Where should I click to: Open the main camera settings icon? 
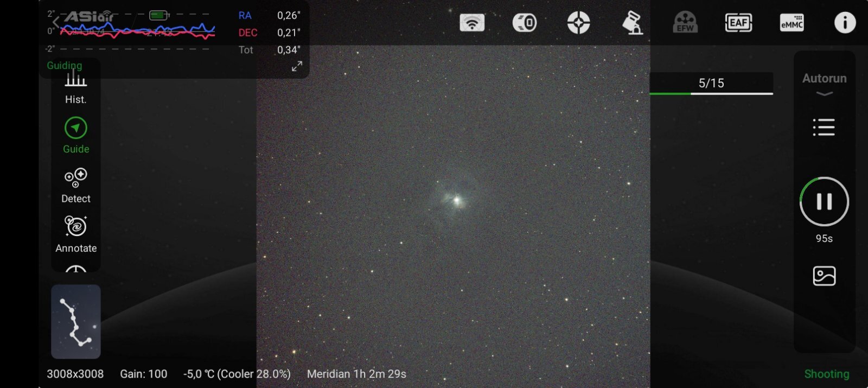[525, 23]
